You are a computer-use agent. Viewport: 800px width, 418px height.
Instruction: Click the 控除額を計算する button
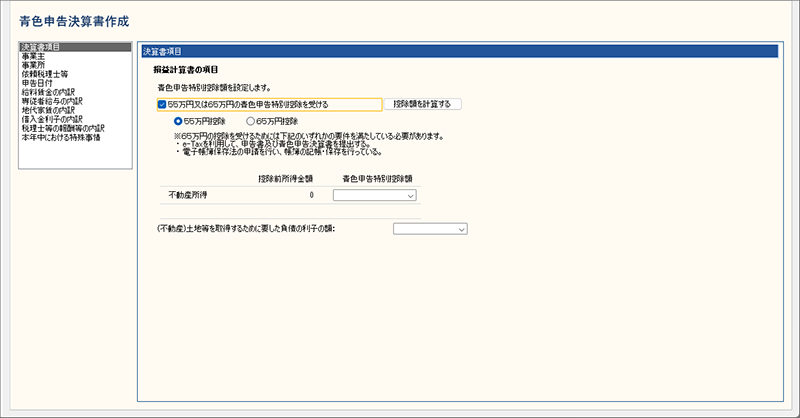coord(422,104)
